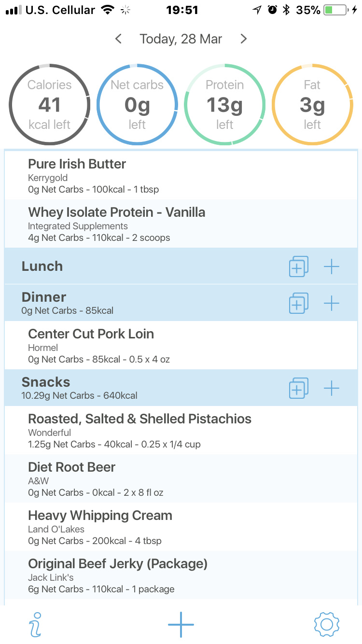
Task: Go to next day with right chevron
Action: click(244, 39)
